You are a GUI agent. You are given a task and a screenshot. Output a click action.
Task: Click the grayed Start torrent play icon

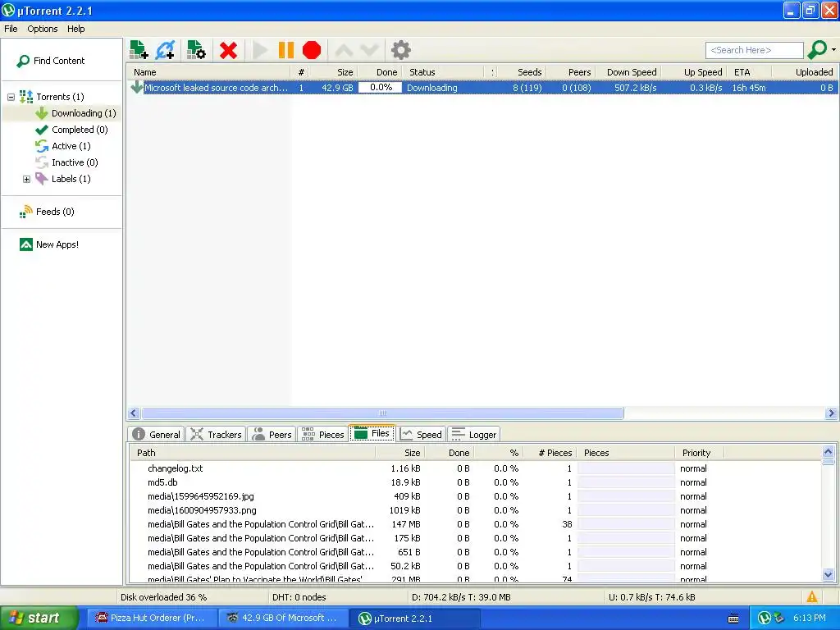[260, 50]
